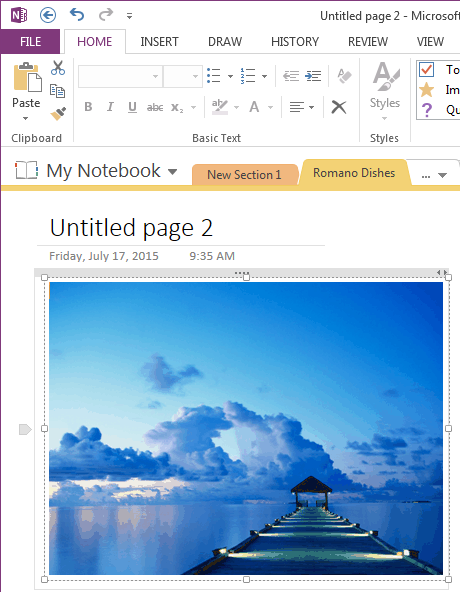Open font color picker arrow
This screenshot has width=460, height=592.
click(270, 108)
